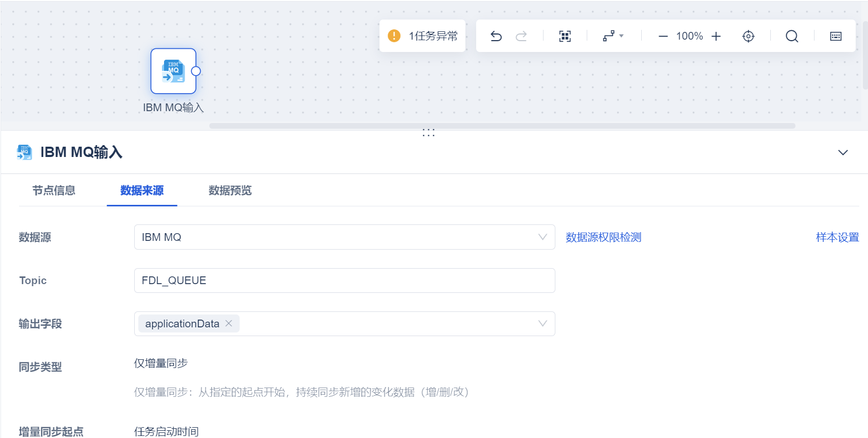Switch to the 数据来源 tab
The image size is (868, 438).
click(x=142, y=190)
